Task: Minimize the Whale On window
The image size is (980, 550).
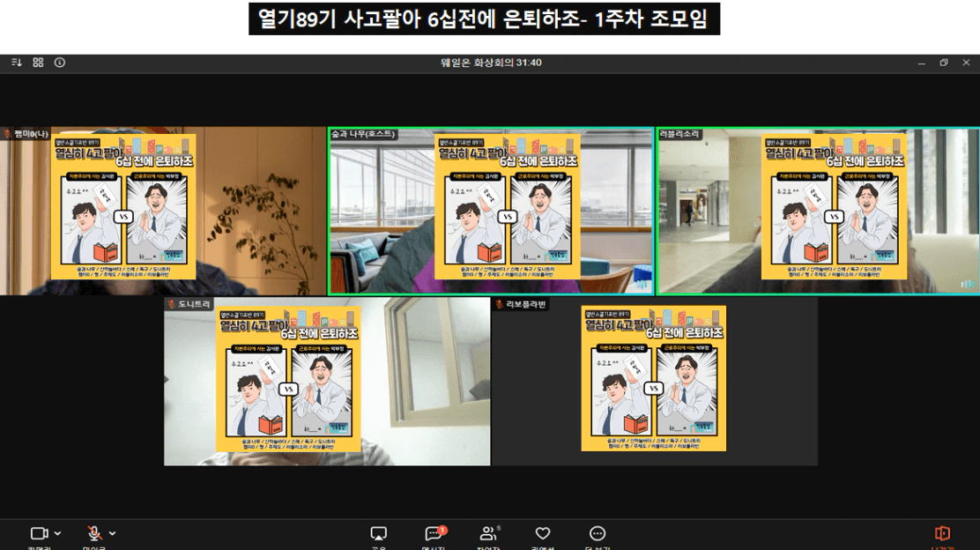Action: [x=921, y=63]
